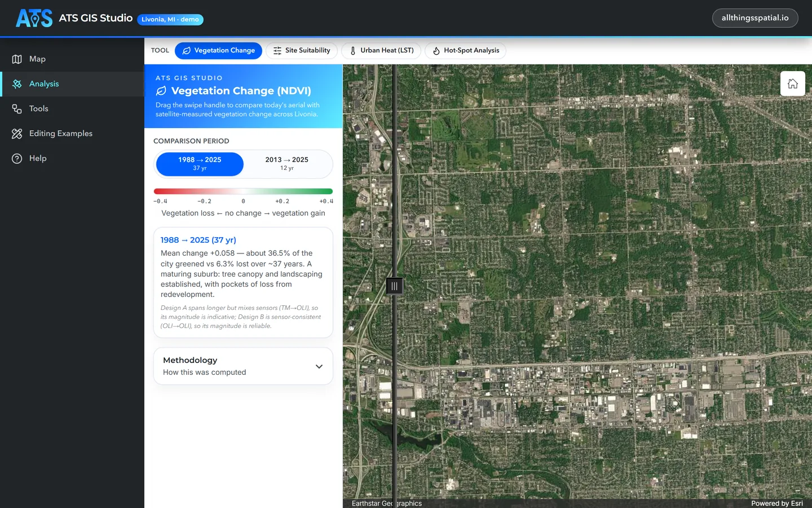Select the Analysis sidebar icon
This screenshot has width=812, height=508.
(17, 84)
